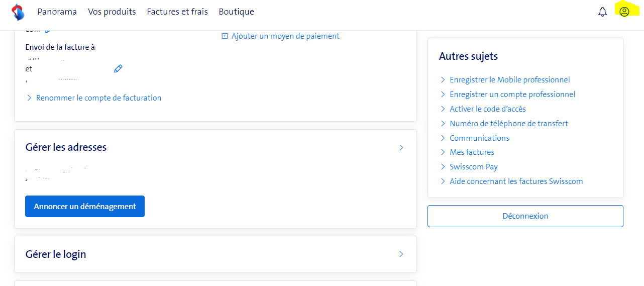Image resolution: width=644 pixels, height=286 pixels.
Task: Select Enregistrer un compte professionnel
Action: (512, 94)
